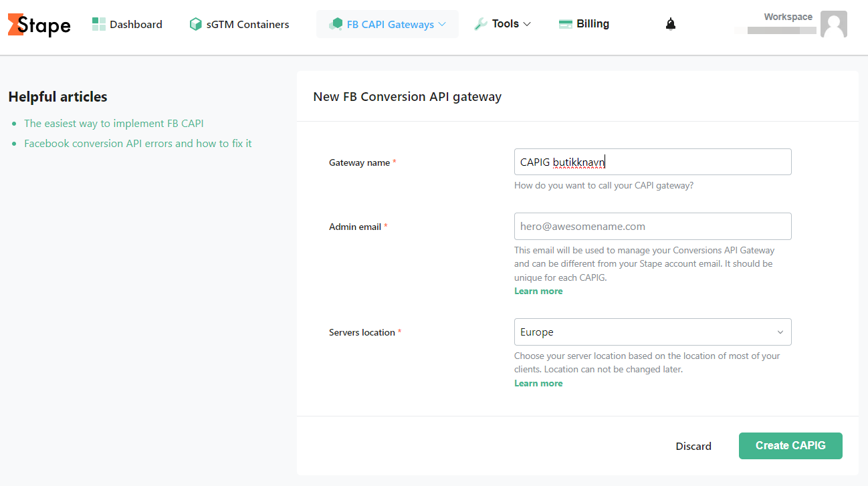The image size is (868, 486).
Task: Click the Create CAPIG button
Action: coord(790,446)
